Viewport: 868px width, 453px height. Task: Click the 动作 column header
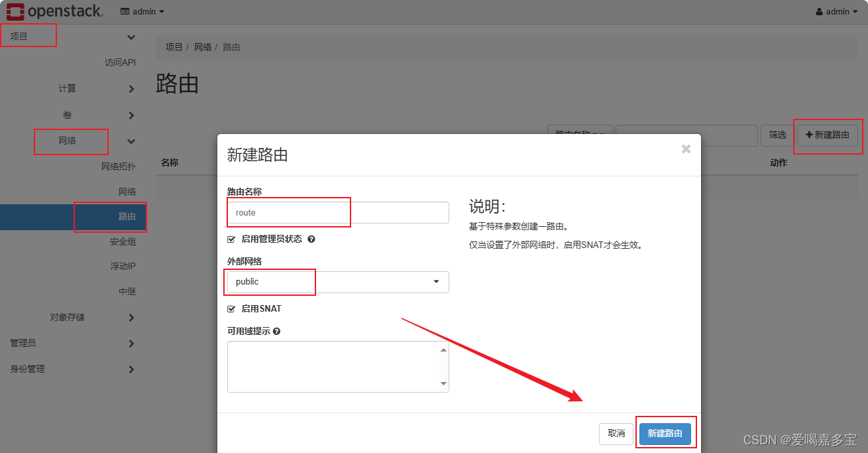pyautogui.click(x=779, y=162)
